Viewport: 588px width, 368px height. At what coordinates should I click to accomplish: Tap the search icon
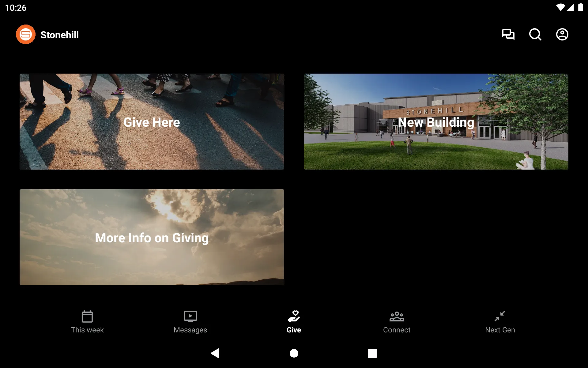point(535,34)
